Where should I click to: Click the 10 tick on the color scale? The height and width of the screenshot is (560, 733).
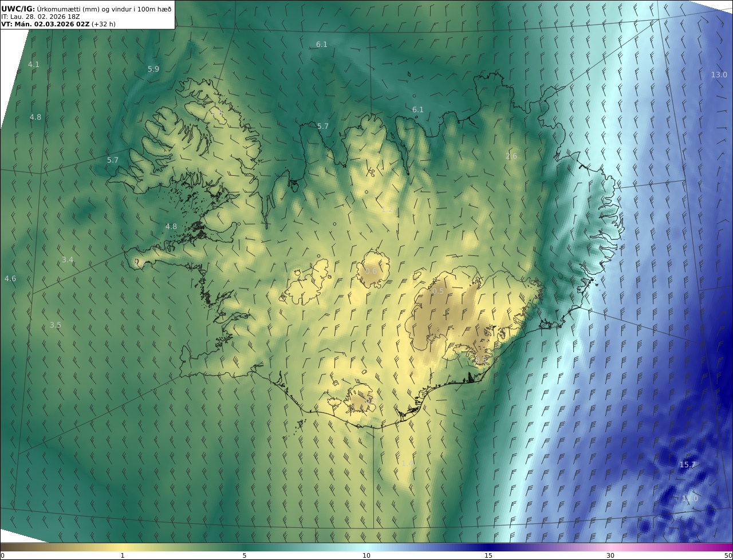tap(366, 555)
